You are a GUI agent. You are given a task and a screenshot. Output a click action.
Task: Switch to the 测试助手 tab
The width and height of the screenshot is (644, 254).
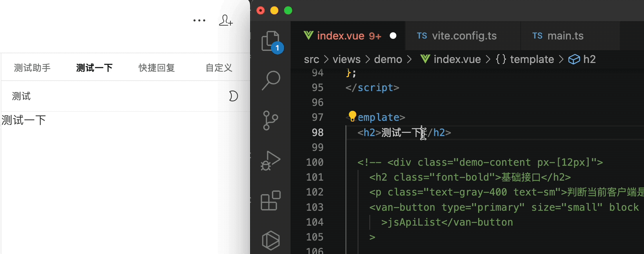pyautogui.click(x=32, y=67)
